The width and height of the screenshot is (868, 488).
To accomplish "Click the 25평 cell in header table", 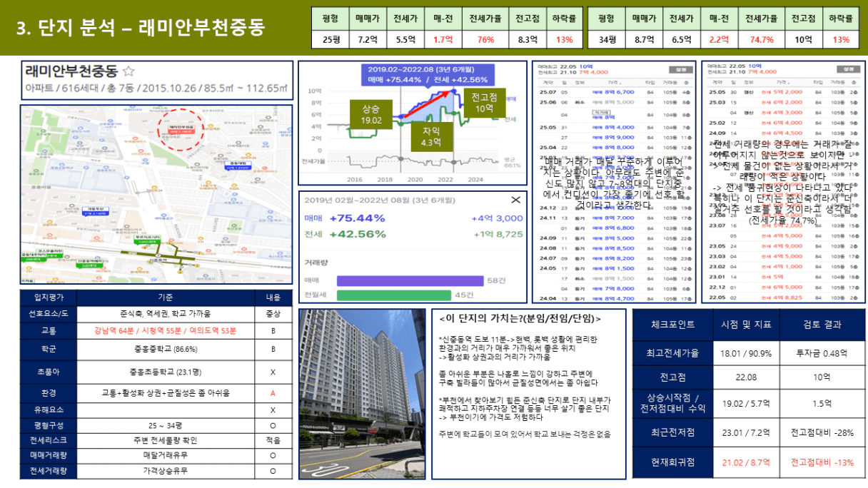I will point(330,40).
